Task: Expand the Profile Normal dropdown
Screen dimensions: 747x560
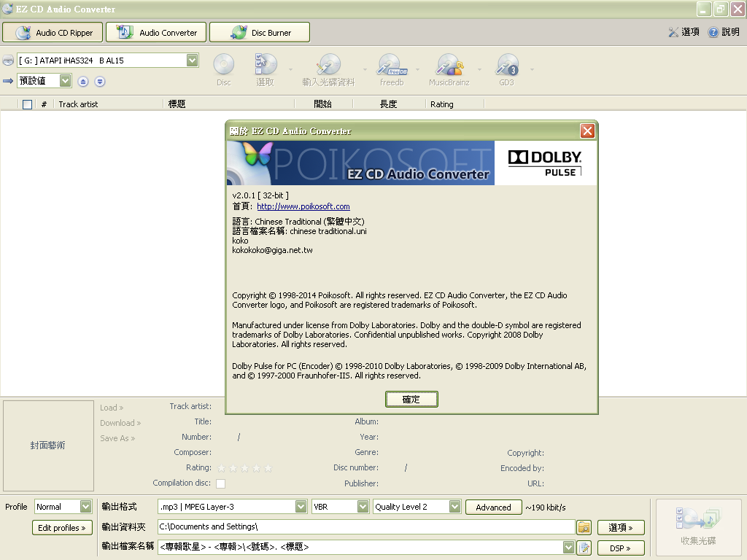Action: 86,506
